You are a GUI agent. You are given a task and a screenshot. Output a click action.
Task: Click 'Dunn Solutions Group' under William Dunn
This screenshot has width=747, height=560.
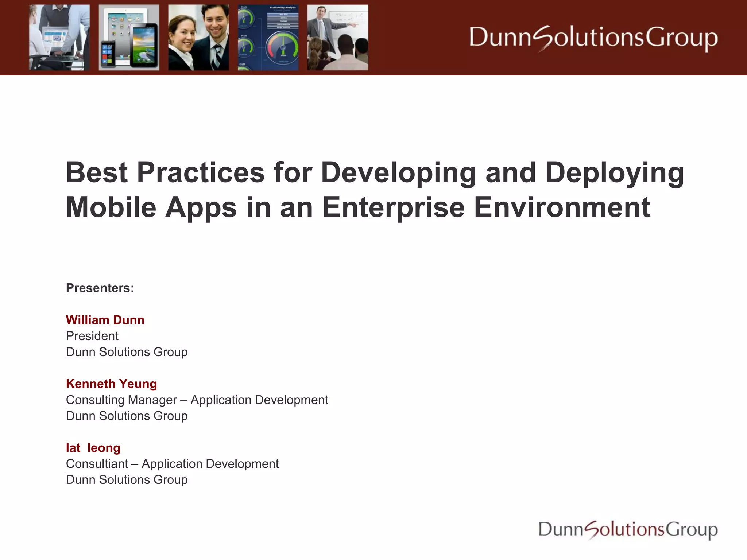click(127, 352)
